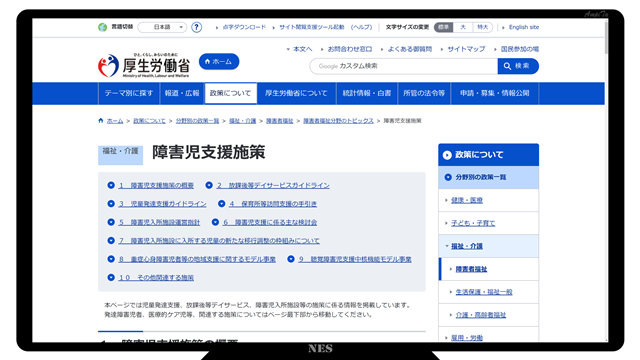The height and width of the screenshot is (360, 640).
Task: Set text size to 特大
Action: [482, 27]
